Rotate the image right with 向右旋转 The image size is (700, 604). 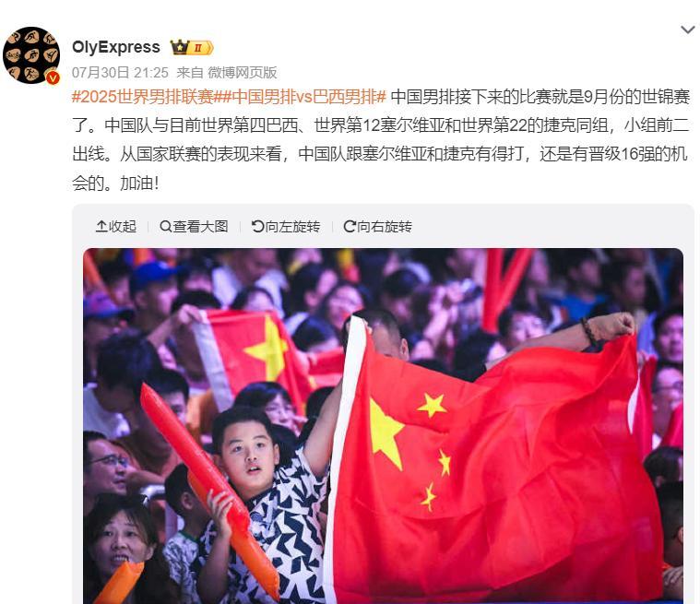[378, 226]
